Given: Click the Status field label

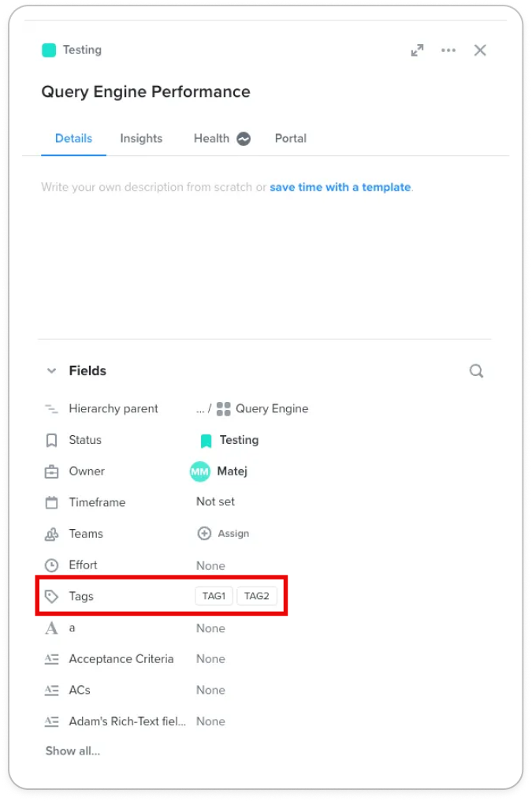Looking at the screenshot, I should pos(85,440).
